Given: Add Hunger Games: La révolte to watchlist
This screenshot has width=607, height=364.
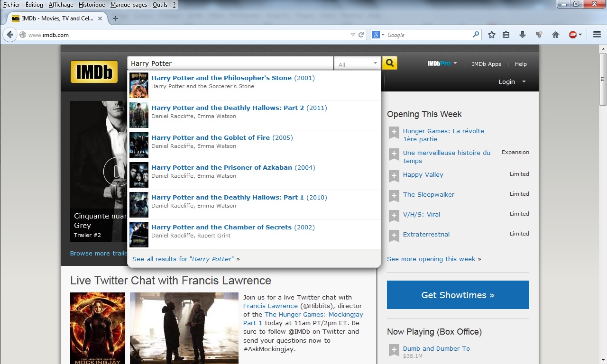Looking at the screenshot, I should click(394, 133).
